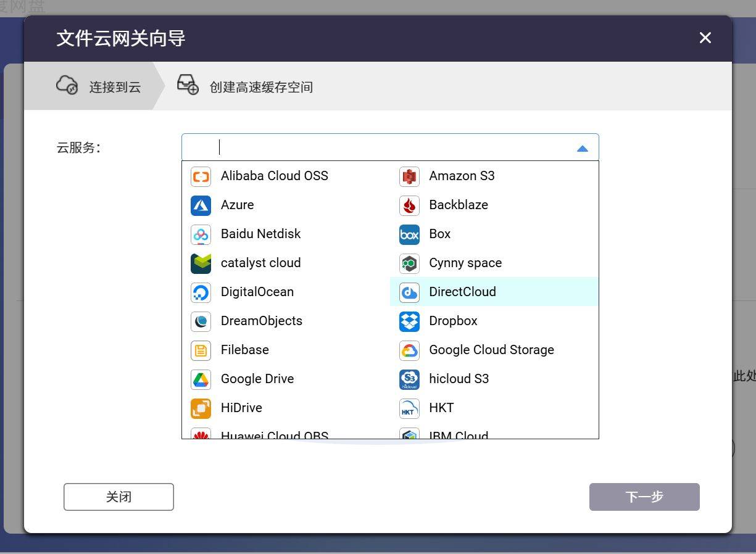
Task: Pick Google Cloud Storage from the services
Action: click(x=494, y=350)
